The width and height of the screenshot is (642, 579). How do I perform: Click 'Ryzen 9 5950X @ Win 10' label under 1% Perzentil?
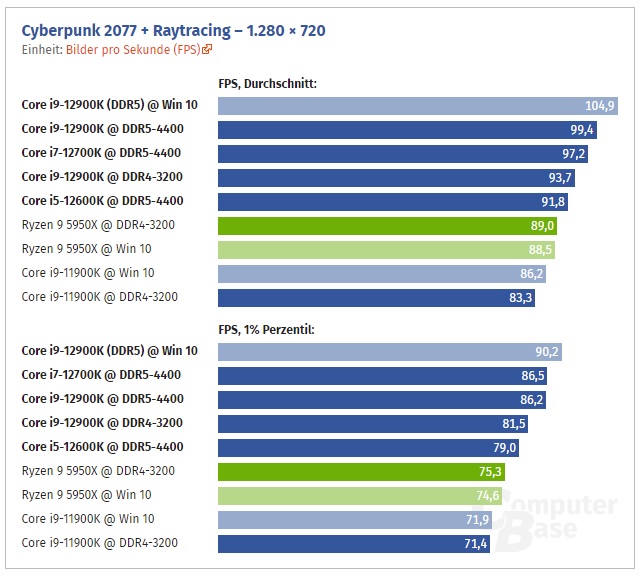pyautogui.click(x=86, y=495)
